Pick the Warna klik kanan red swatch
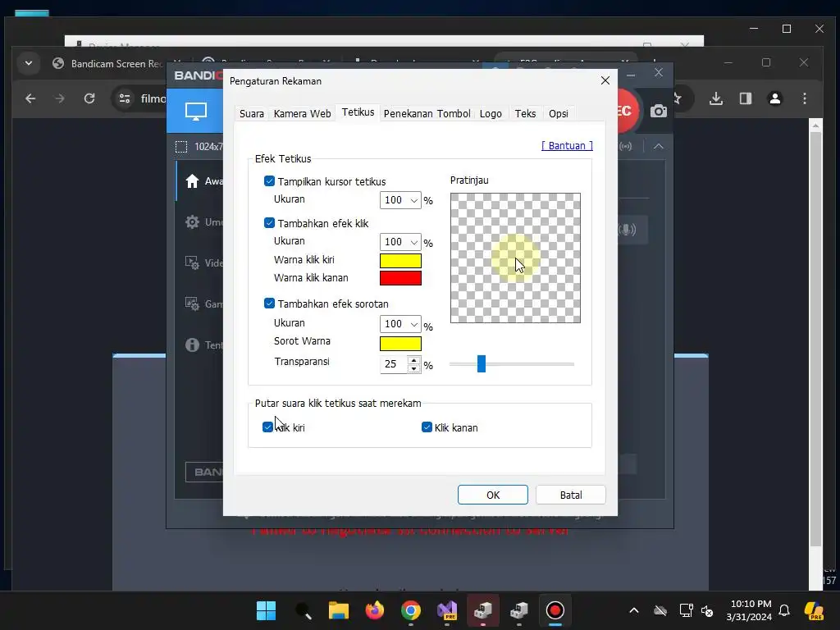This screenshot has width=840, height=630. (400, 278)
